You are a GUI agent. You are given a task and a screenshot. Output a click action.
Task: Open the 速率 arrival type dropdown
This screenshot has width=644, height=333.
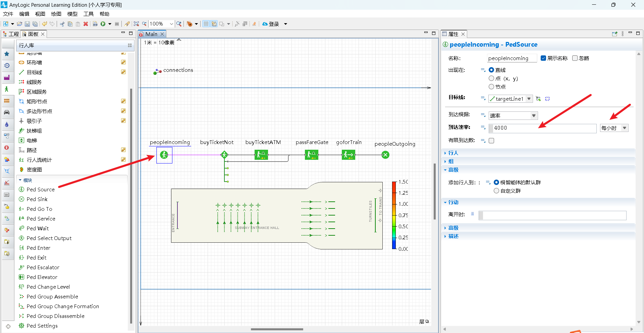pos(534,115)
